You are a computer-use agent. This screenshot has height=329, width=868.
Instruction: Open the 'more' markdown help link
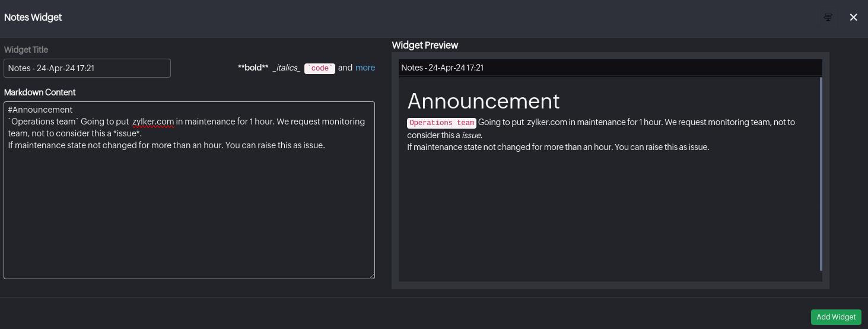(x=365, y=68)
